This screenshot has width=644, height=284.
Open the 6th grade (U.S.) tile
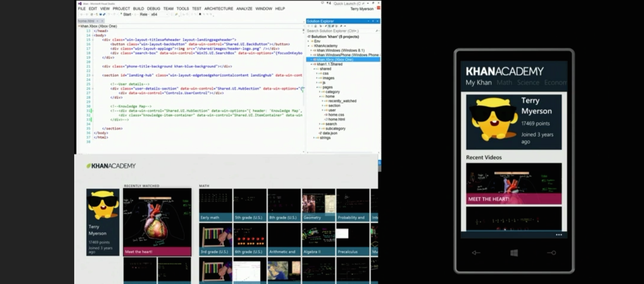(x=250, y=239)
